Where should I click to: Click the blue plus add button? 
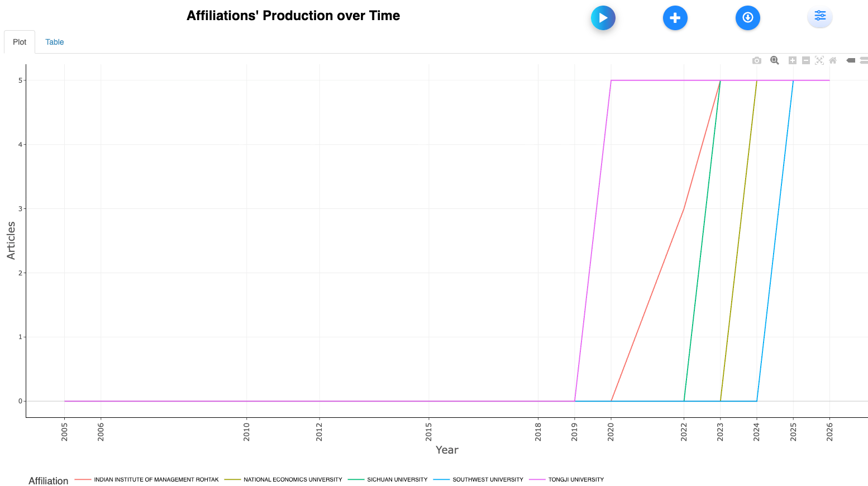pyautogui.click(x=675, y=18)
